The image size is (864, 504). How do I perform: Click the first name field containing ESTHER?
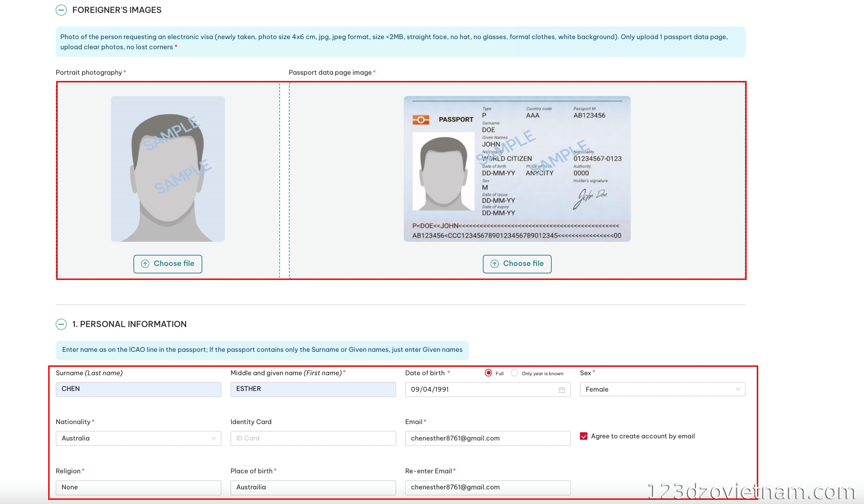point(313,389)
